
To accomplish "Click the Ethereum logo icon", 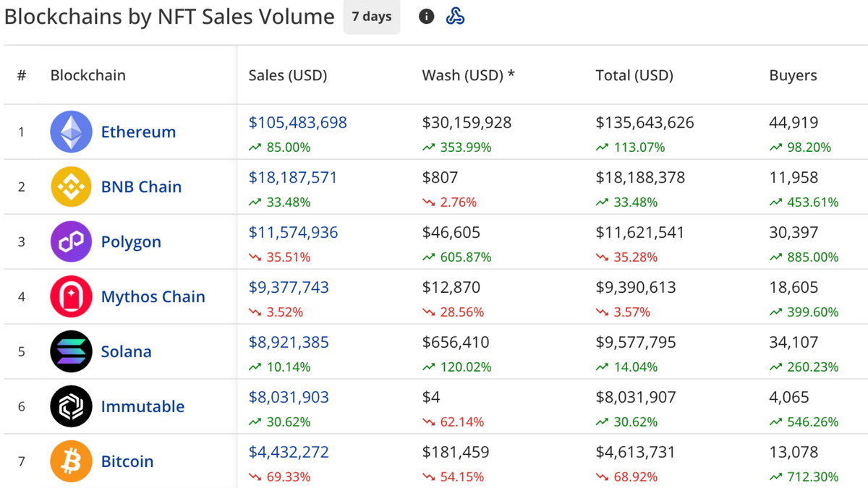I will pos(71,132).
